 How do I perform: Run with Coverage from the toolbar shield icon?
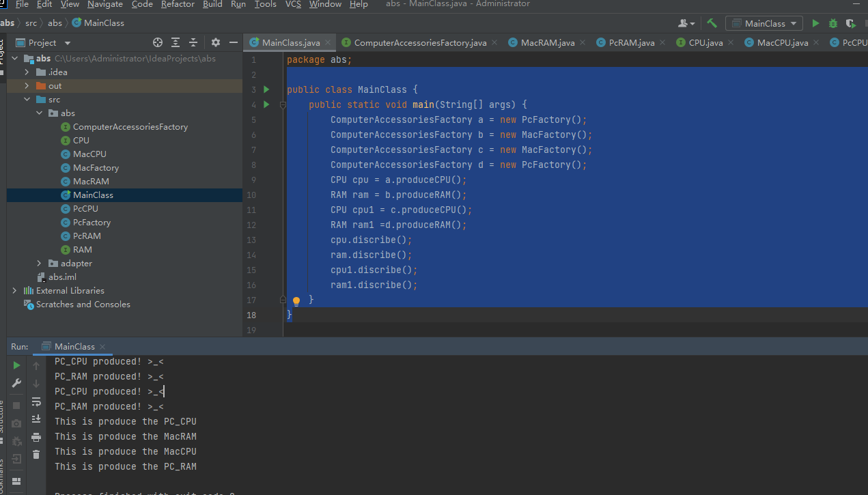point(850,23)
